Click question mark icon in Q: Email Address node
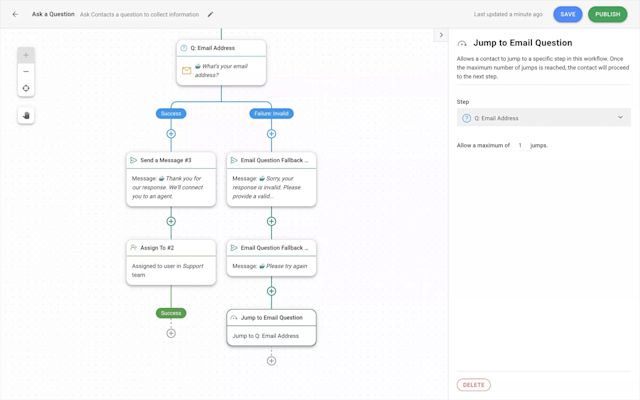The height and width of the screenshot is (400, 640). (x=184, y=48)
